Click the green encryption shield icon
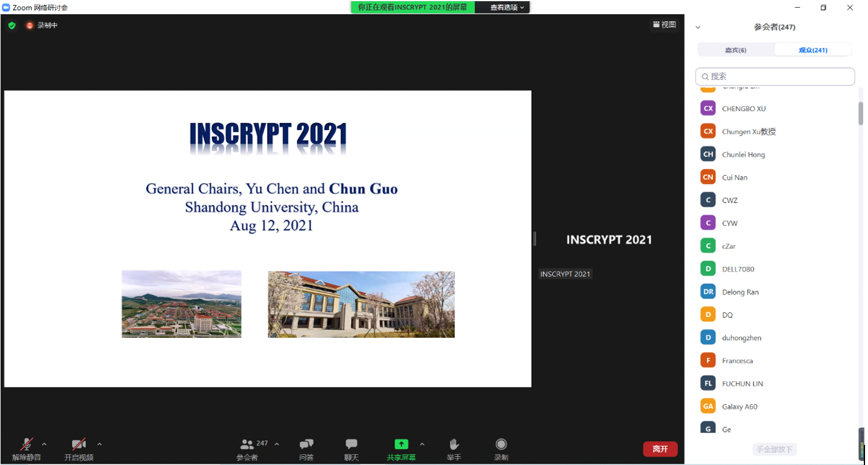This screenshot has height=465, width=868. coord(12,25)
